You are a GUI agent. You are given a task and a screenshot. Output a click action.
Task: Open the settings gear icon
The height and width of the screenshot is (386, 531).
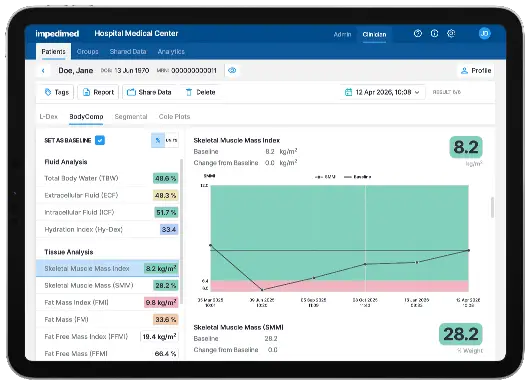point(451,34)
